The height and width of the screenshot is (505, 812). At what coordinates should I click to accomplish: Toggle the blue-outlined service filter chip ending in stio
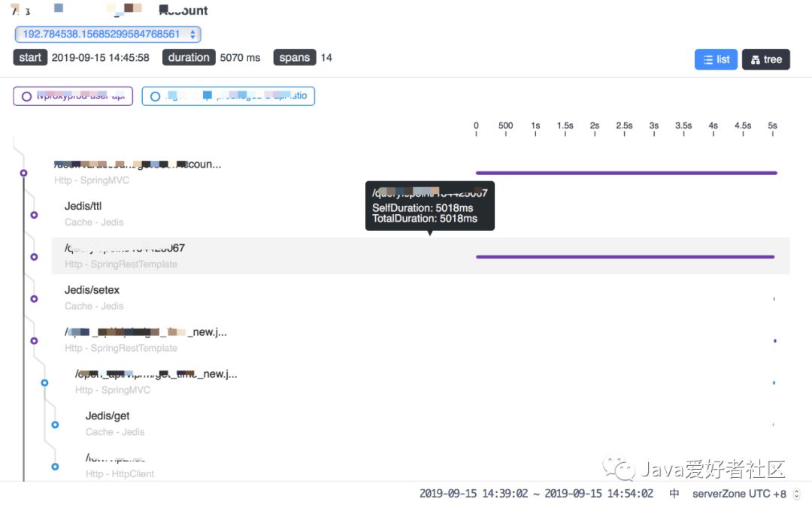click(x=229, y=96)
